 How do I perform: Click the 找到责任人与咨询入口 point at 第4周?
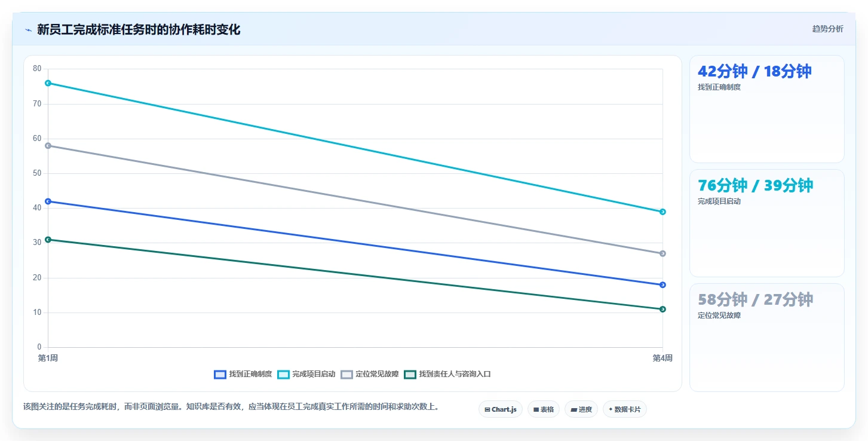click(x=662, y=309)
